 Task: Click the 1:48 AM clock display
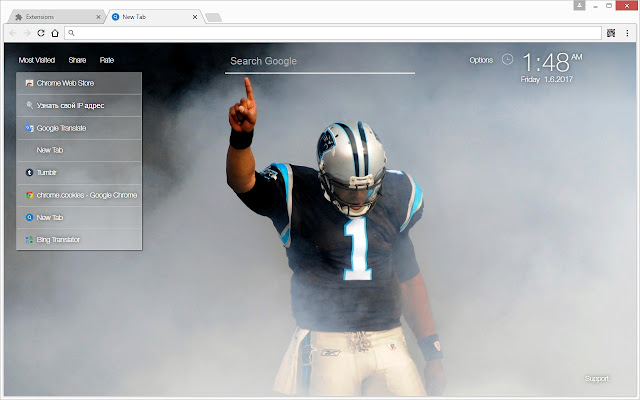coord(552,62)
